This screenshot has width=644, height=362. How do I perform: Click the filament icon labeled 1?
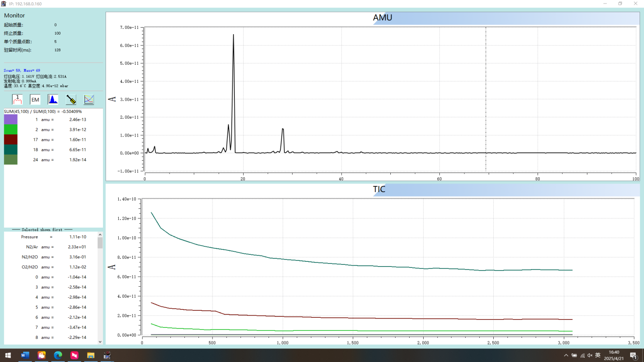click(x=18, y=99)
